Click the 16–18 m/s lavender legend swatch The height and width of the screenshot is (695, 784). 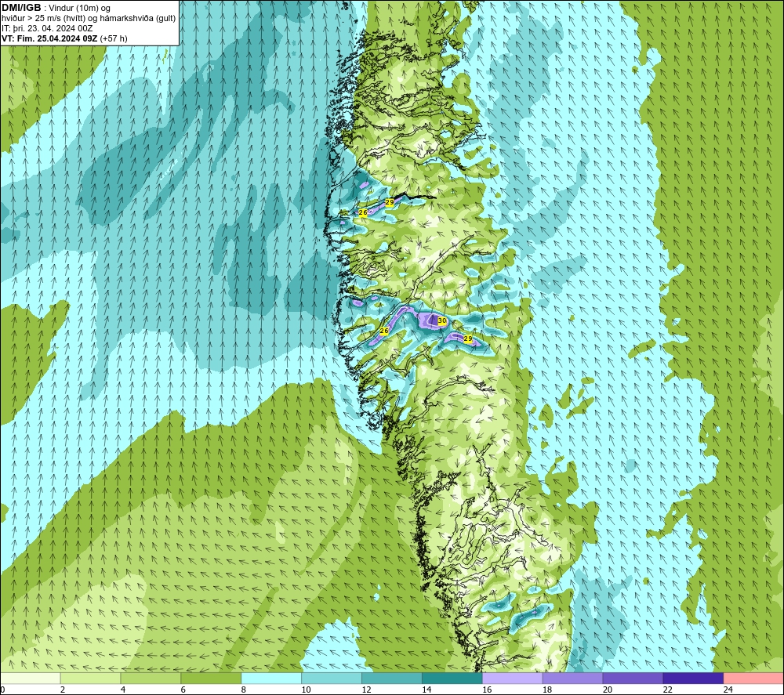pos(513,679)
